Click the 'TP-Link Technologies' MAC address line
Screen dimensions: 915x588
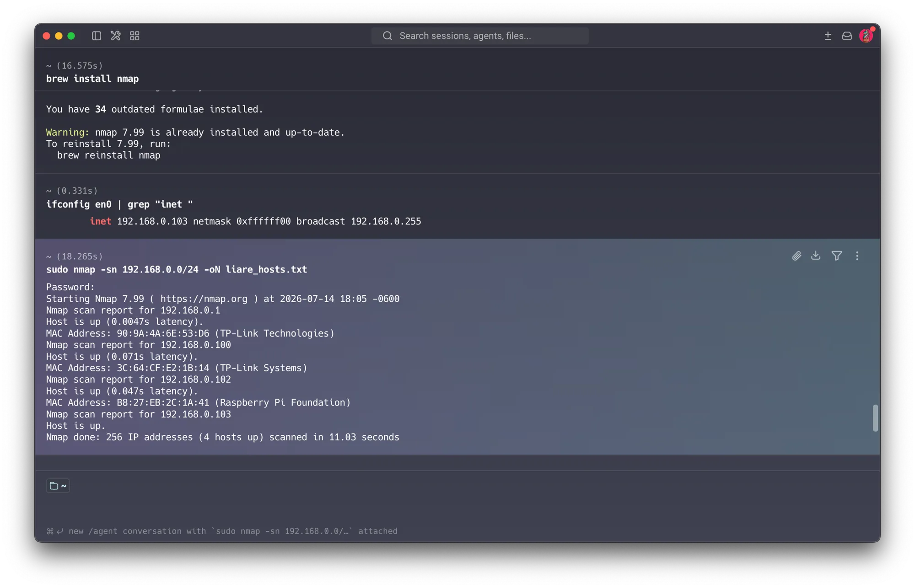pyautogui.click(x=190, y=334)
